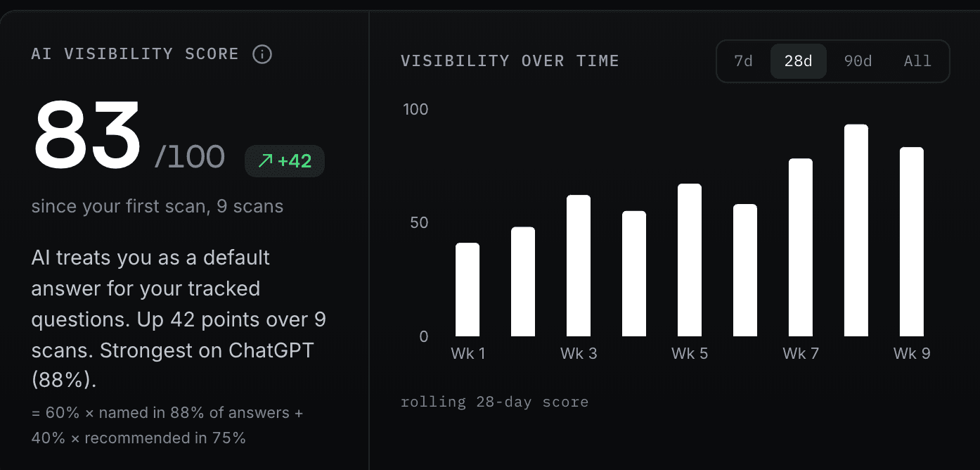Click the 'Strongest on ChatGPT' summary text
The image size is (980, 470).
[207, 350]
